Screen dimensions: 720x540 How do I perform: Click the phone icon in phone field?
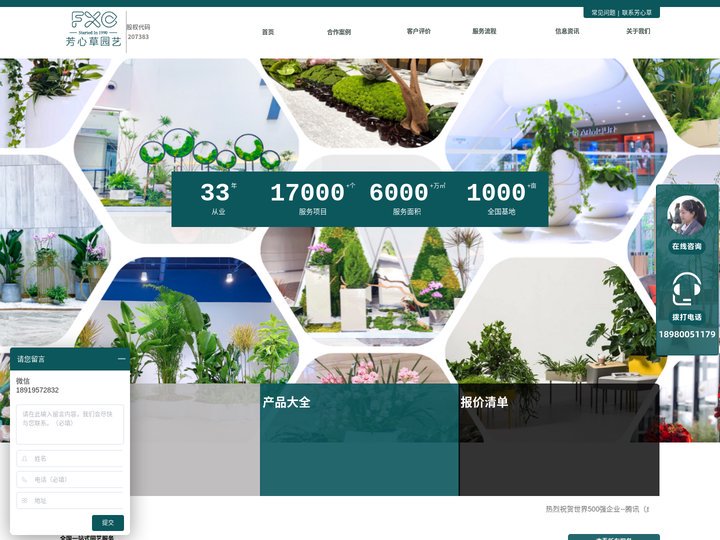(x=24, y=479)
